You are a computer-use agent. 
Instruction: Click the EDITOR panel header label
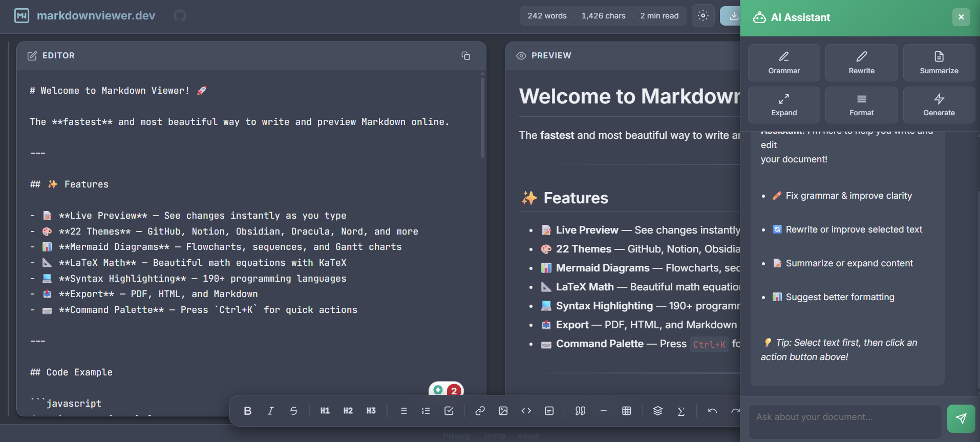(x=58, y=55)
